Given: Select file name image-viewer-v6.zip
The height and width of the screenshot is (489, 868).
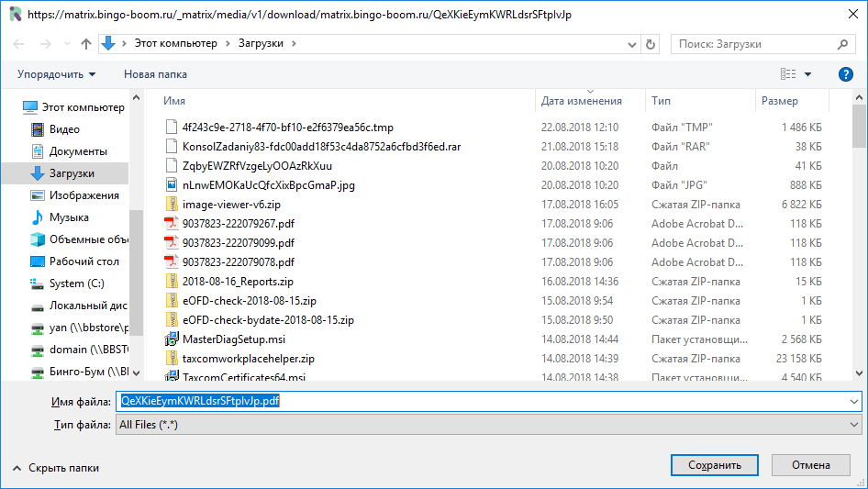Looking at the screenshot, I should [231, 205].
